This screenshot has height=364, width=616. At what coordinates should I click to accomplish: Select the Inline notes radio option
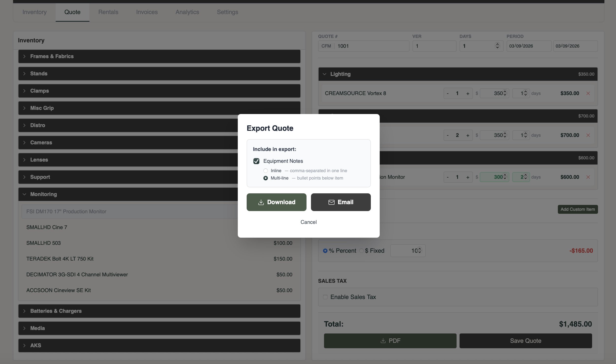tap(266, 171)
